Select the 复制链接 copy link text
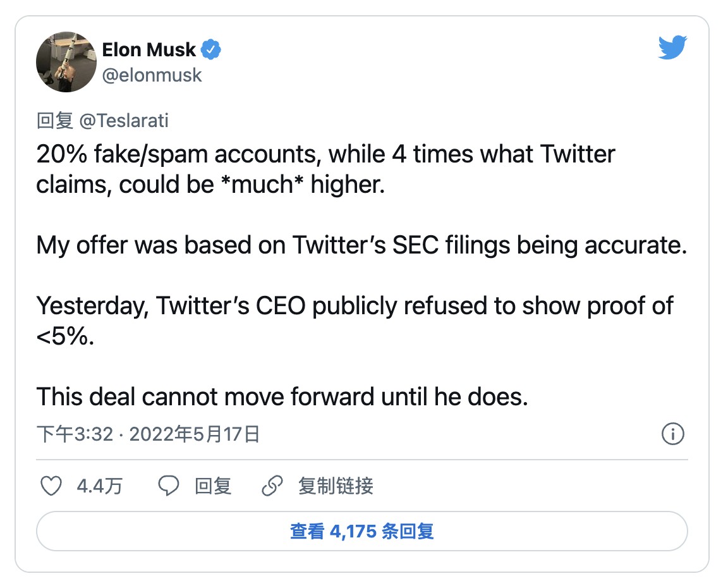The height and width of the screenshot is (588, 728). 336,486
